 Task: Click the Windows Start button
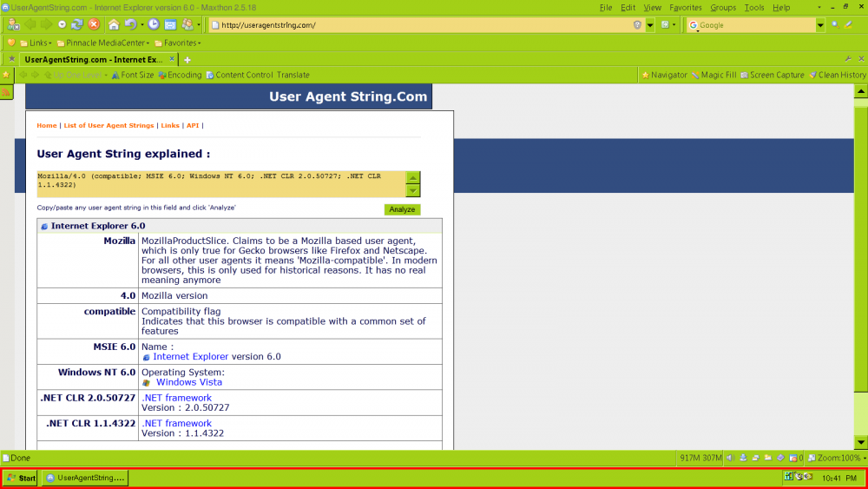[21, 478]
